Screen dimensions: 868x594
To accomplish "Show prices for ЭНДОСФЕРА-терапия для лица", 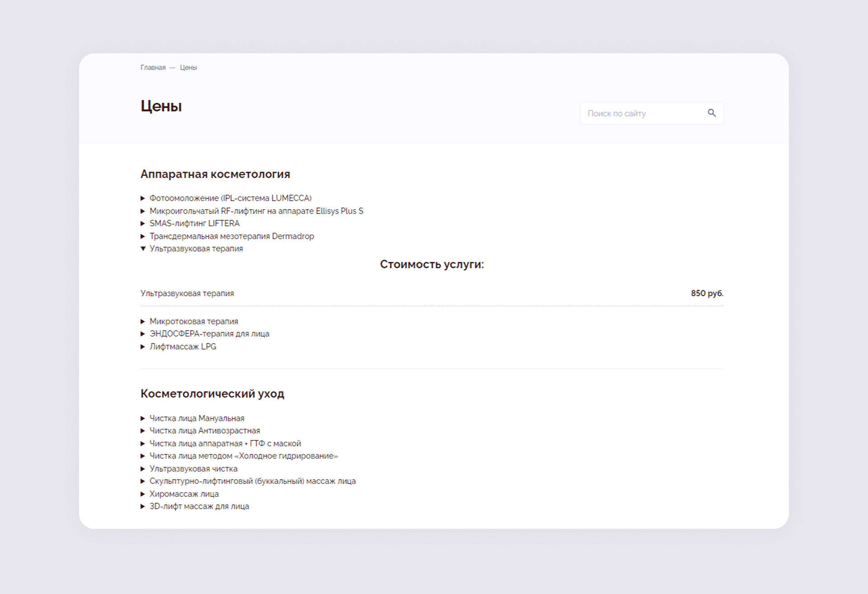I will 209,334.
